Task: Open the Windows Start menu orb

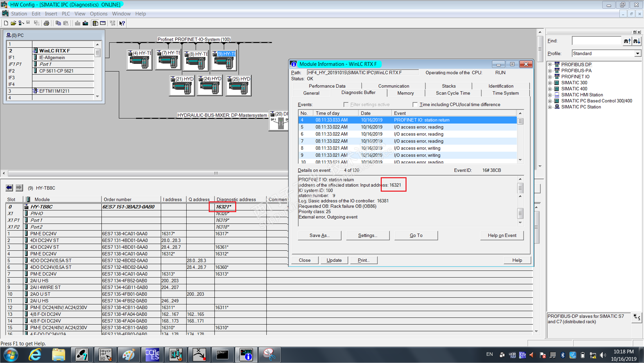Action: (11, 355)
